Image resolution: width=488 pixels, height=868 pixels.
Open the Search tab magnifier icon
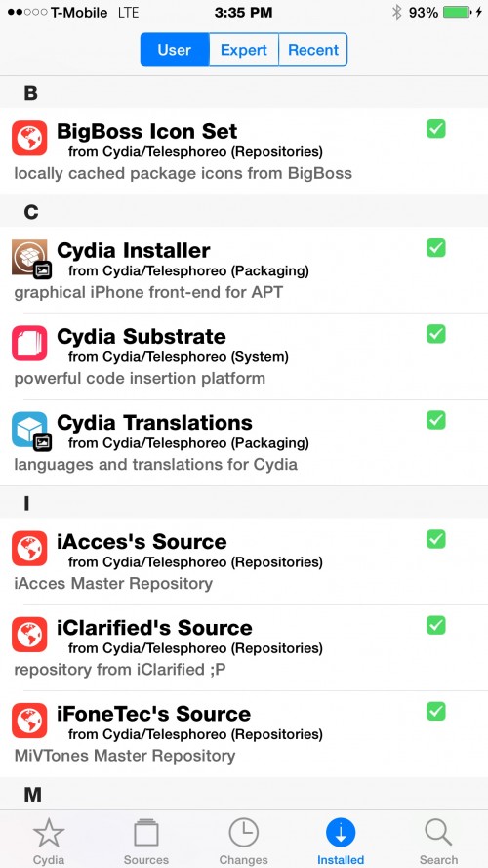[x=439, y=833]
